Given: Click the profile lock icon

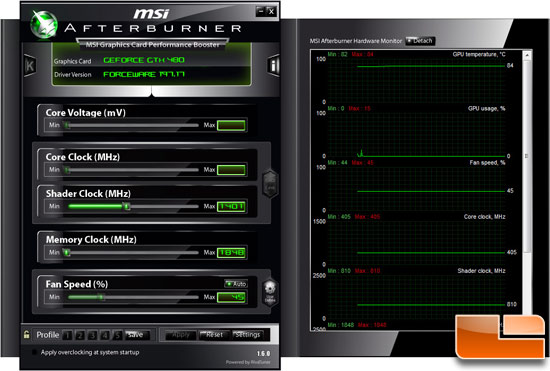Looking at the screenshot, I should coord(27,335).
